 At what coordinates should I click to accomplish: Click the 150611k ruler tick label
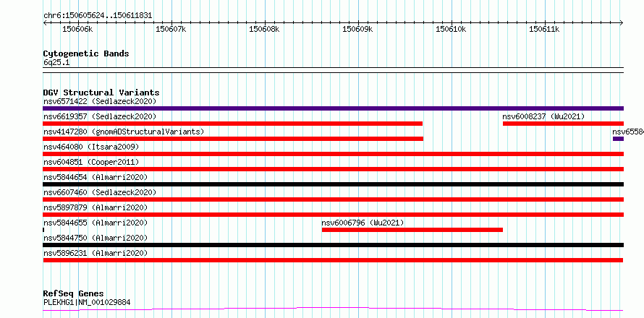544,29
